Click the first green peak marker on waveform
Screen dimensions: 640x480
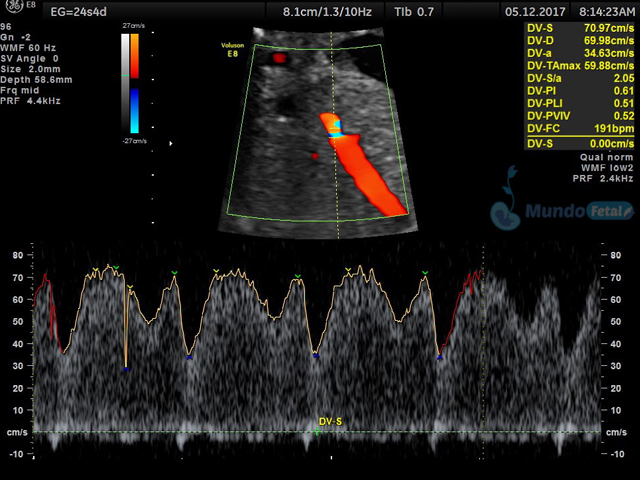click(115, 267)
